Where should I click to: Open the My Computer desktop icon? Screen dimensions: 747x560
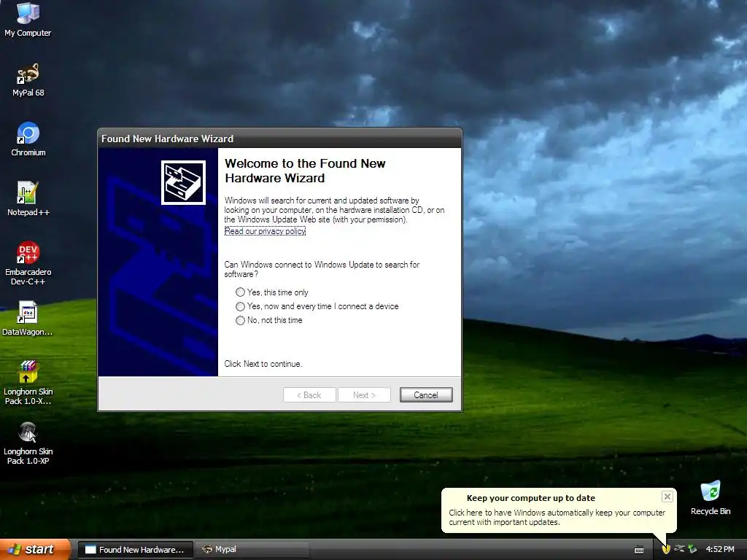pyautogui.click(x=28, y=19)
